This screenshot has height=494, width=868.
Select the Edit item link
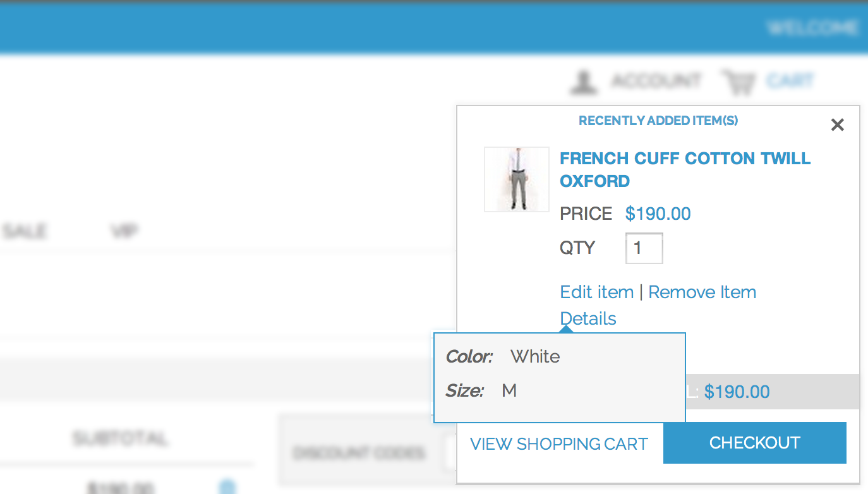pyautogui.click(x=597, y=292)
